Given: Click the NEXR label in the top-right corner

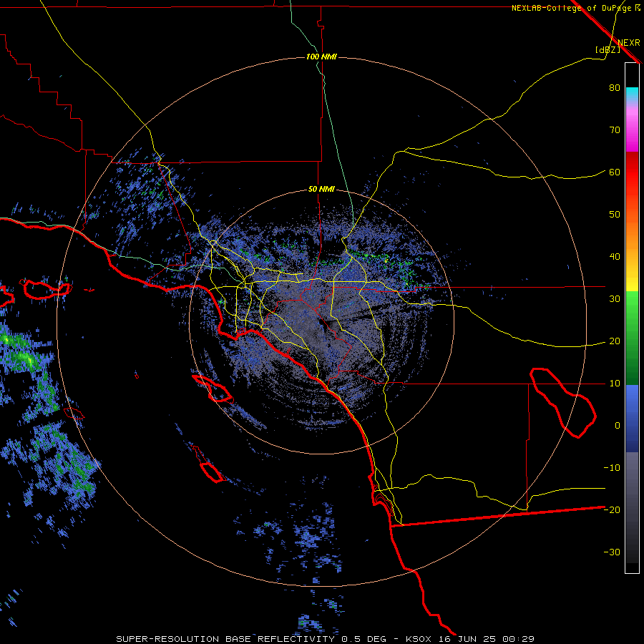Looking at the screenshot, I should click(628, 43).
